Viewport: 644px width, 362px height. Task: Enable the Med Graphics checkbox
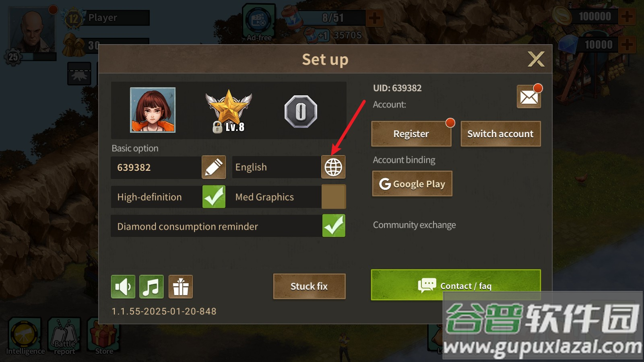coord(334,197)
